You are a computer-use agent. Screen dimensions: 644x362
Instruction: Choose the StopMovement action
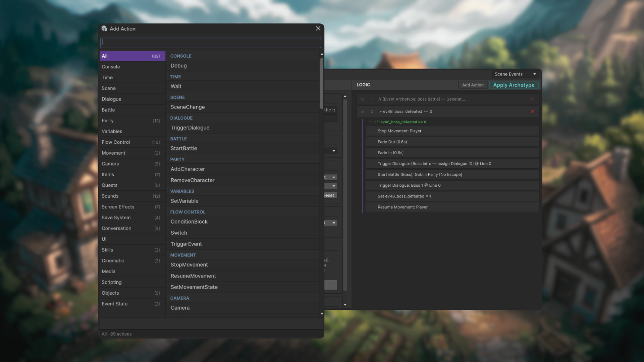[x=243, y=265]
